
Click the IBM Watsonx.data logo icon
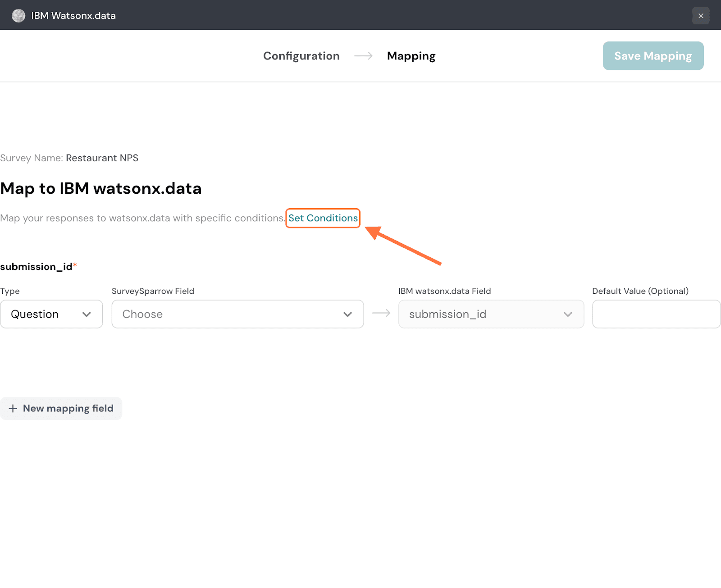click(x=18, y=16)
